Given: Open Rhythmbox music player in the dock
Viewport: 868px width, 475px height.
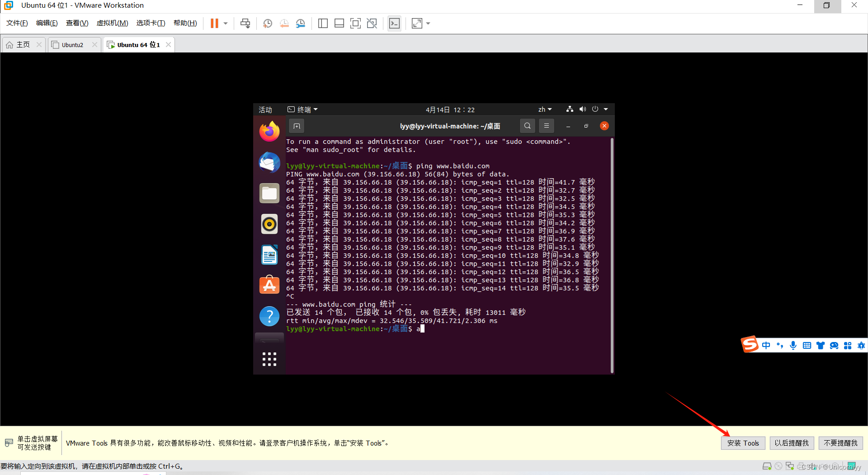Looking at the screenshot, I should click(269, 224).
